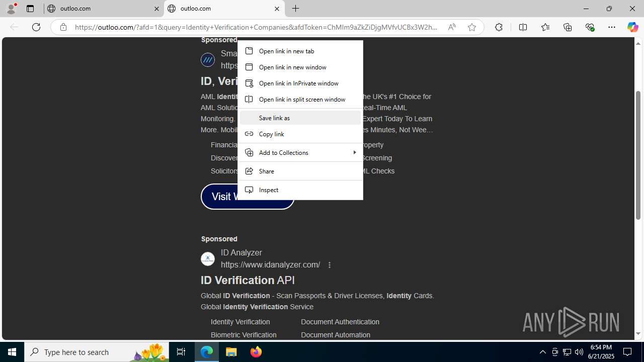644x362 pixels.
Task: Click the ID Analyzer site logo
Action: [208, 259]
